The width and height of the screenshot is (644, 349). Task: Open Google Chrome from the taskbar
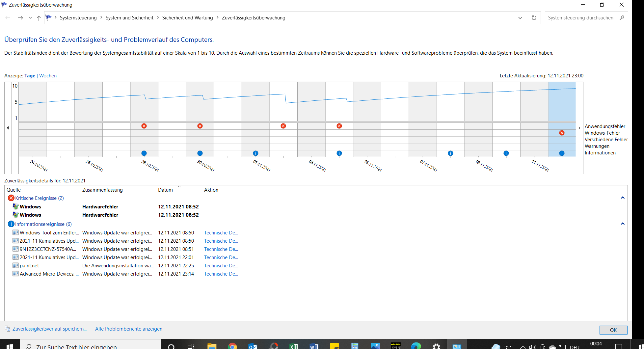coord(232,346)
